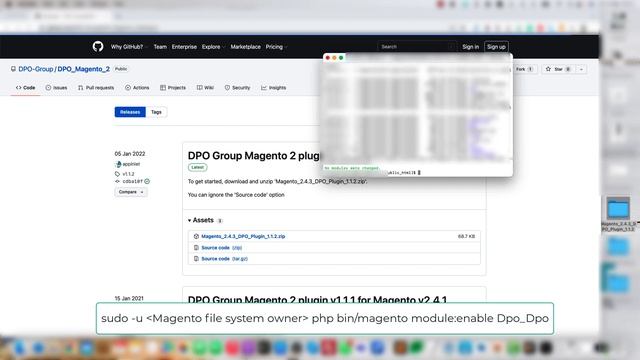Expand the Star list dropdown arrow
This screenshot has width=640, height=360.
pyautogui.click(x=581, y=69)
